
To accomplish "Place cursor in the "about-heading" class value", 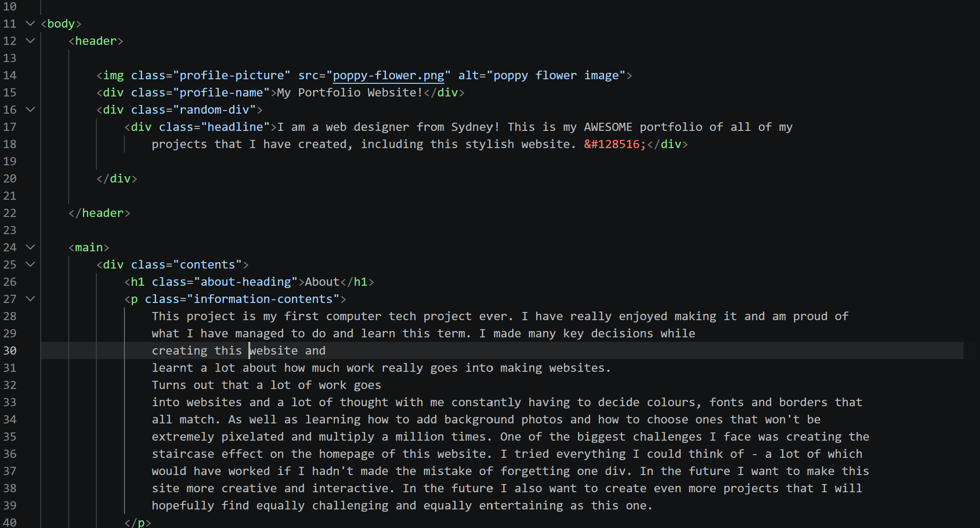I will coord(248,282).
